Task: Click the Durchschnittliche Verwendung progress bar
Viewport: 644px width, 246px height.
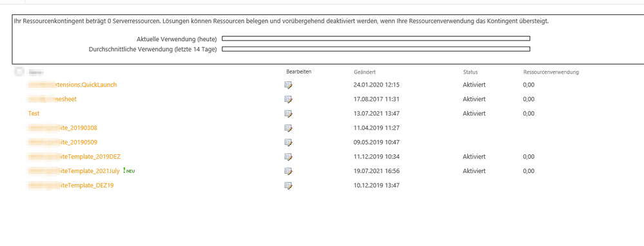Action: 376,49
